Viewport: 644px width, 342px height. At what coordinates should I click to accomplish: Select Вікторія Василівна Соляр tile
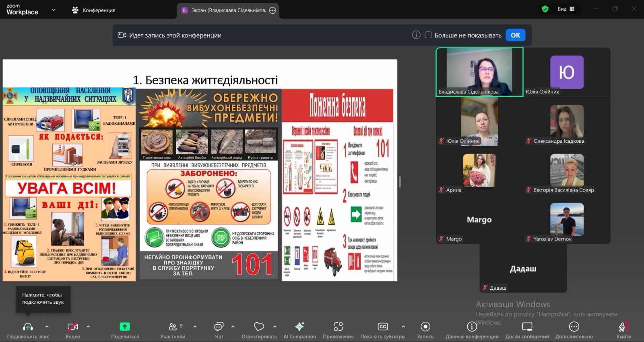(x=567, y=170)
